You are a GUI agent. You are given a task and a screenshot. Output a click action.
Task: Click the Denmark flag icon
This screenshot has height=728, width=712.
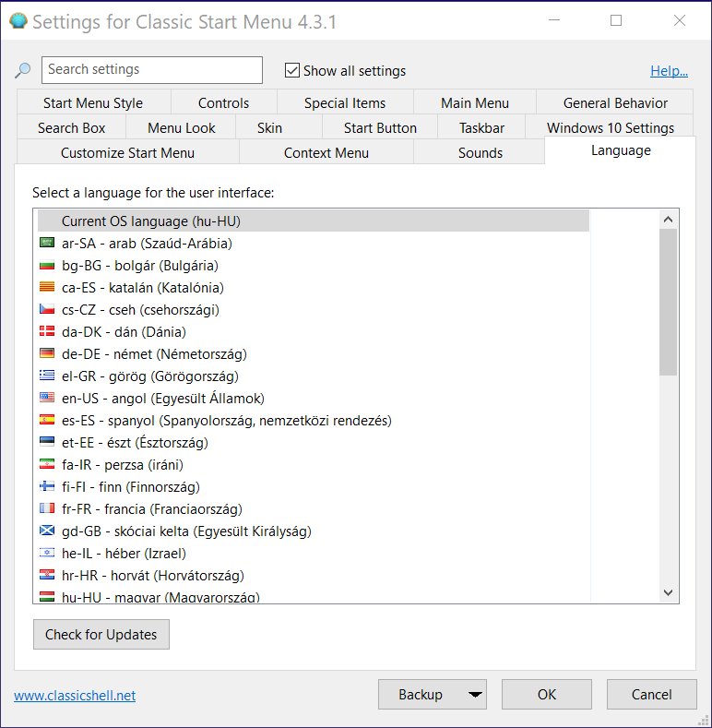pyautogui.click(x=47, y=331)
